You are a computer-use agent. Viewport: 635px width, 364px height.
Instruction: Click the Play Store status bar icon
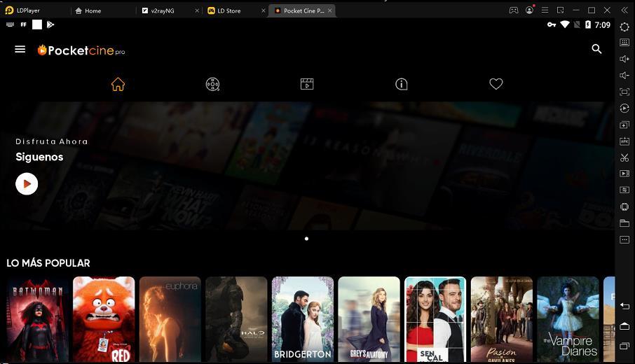50,24
